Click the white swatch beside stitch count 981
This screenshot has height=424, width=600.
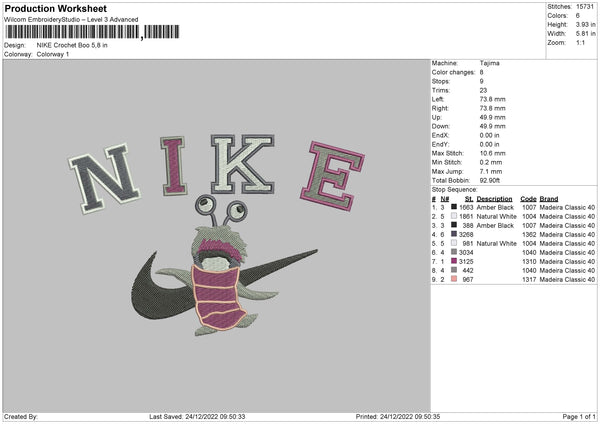click(454, 243)
